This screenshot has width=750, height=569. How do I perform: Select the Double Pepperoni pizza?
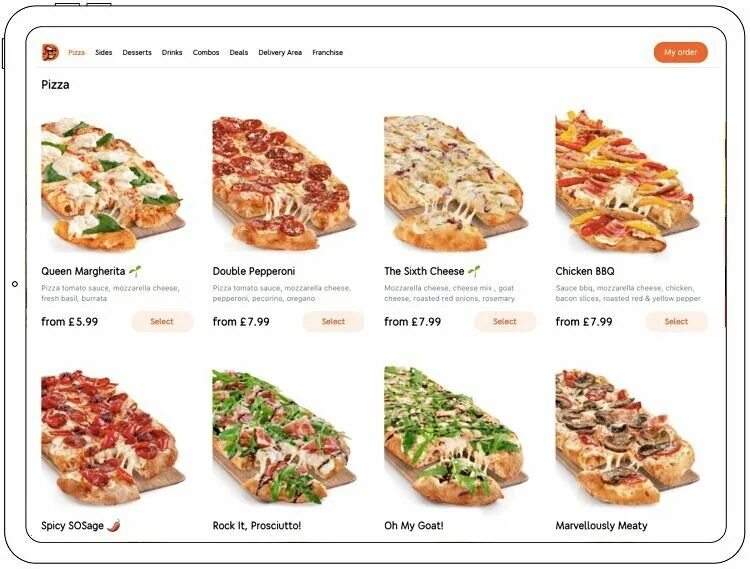tap(333, 321)
